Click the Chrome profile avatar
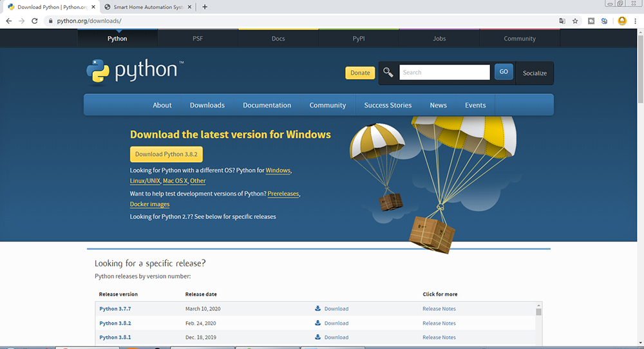Screen dimensions: 644x349 (x=622, y=21)
